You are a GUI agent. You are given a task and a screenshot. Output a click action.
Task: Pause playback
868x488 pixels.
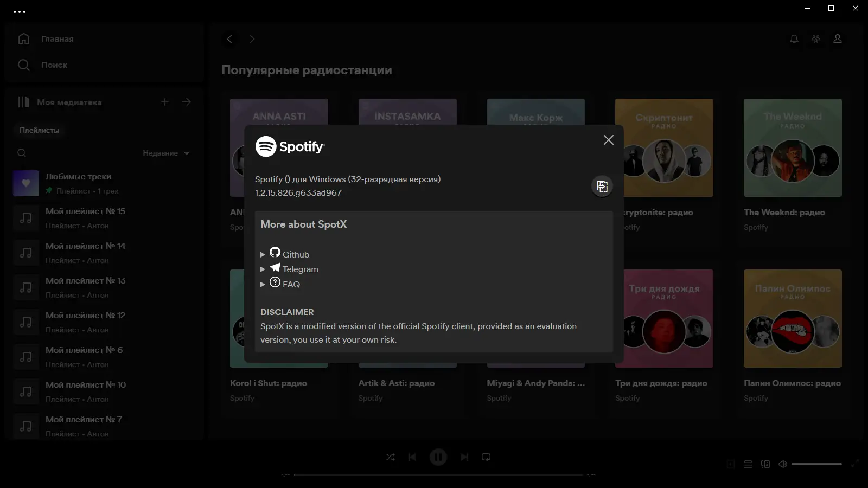pos(438,457)
